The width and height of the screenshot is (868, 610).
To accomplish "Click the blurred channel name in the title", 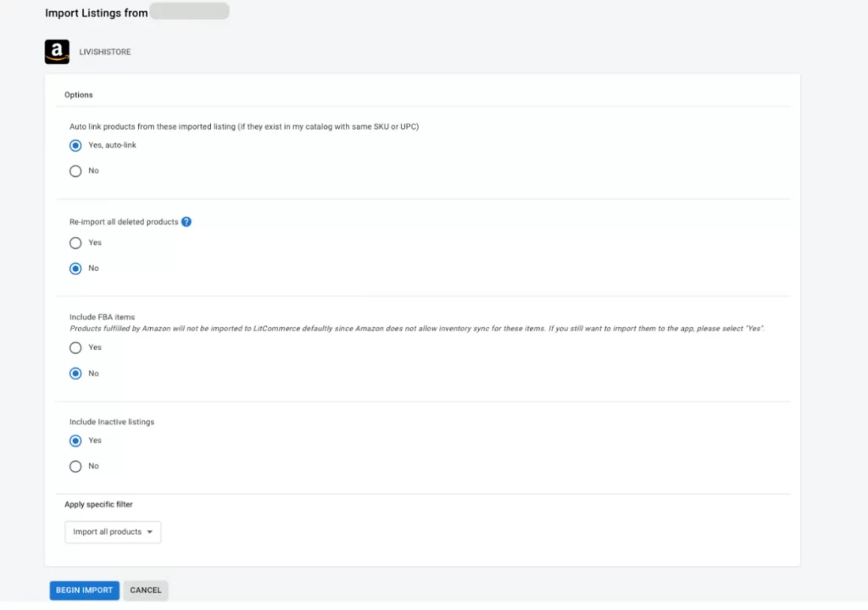I will pos(189,12).
